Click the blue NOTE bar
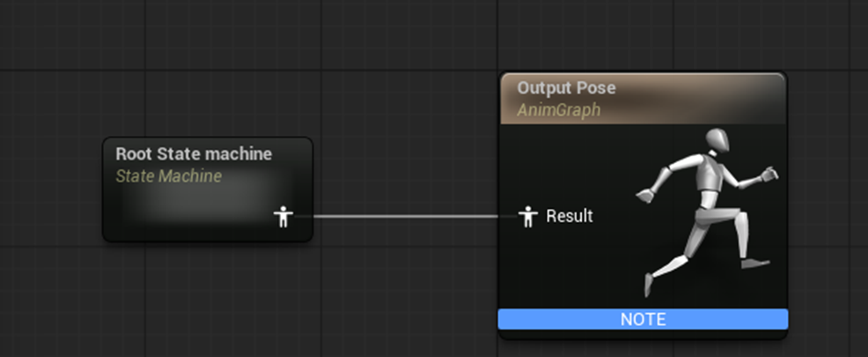The width and height of the screenshot is (868, 357). pos(643,319)
